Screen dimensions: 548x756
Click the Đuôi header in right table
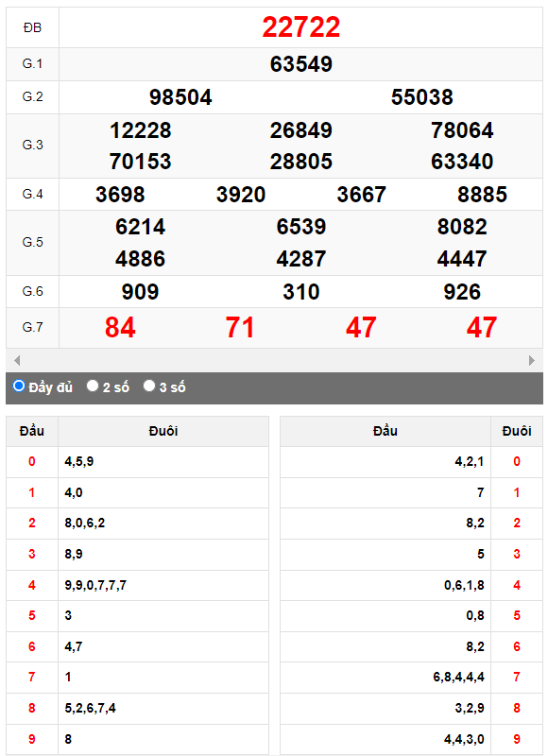tap(517, 431)
